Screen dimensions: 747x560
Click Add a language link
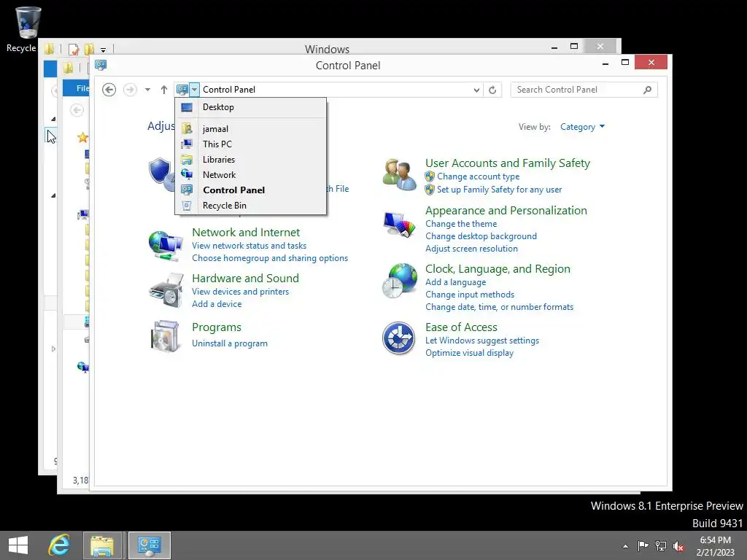tap(455, 282)
